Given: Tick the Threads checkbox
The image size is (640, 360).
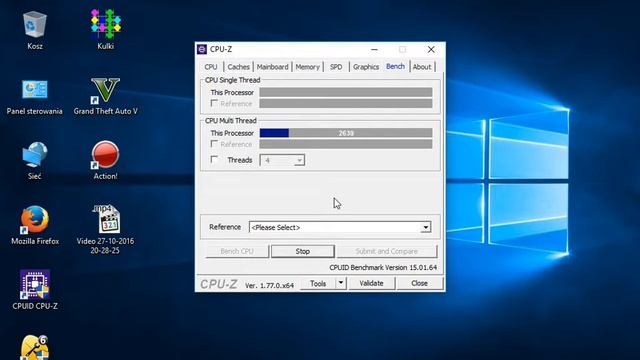Looking at the screenshot, I should (214, 160).
